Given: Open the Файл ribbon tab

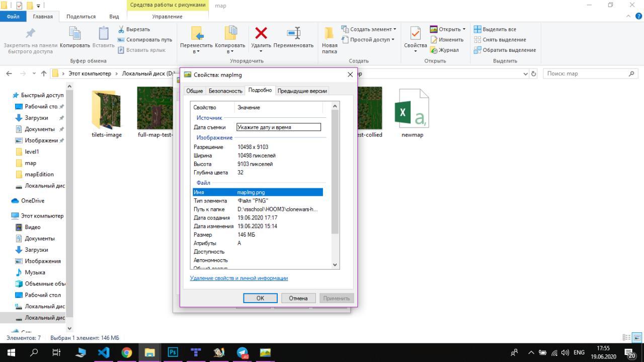Looking at the screenshot, I should 13,16.
